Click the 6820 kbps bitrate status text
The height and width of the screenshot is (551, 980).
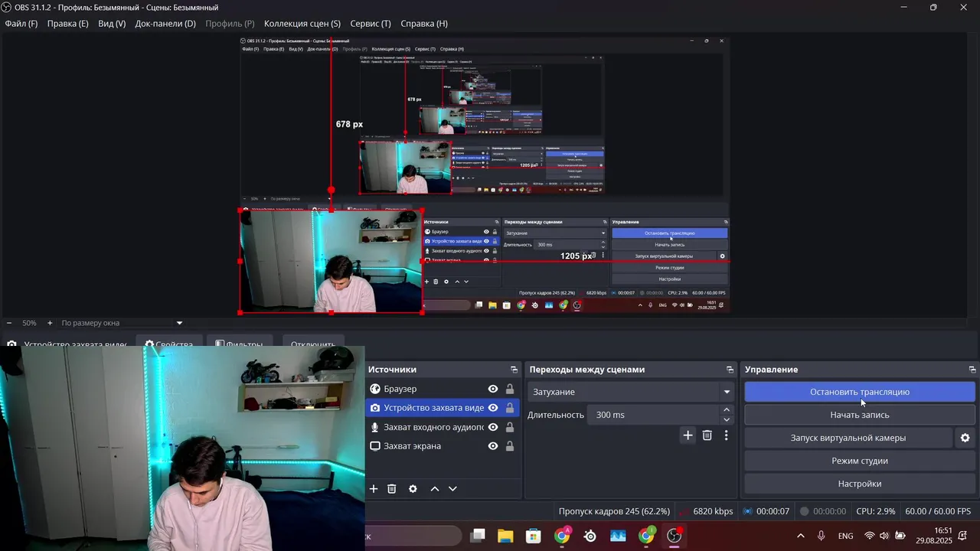(x=713, y=511)
